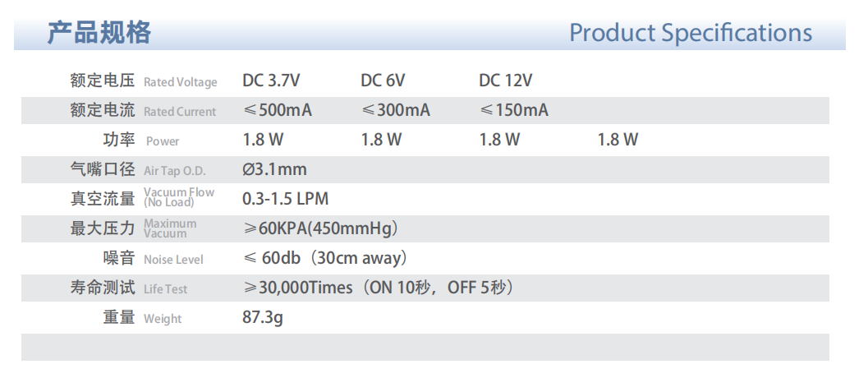The height and width of the screenshot is (378, 868).
Task: Click the Power row label
Action: [x=163, y=141]
